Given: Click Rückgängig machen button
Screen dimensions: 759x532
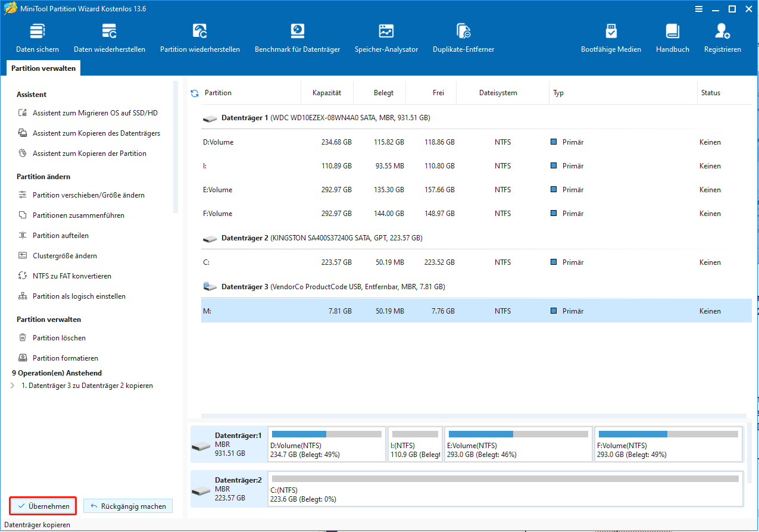Looking at the screenshot, I should pyautogui.click(x=128, y=506).
